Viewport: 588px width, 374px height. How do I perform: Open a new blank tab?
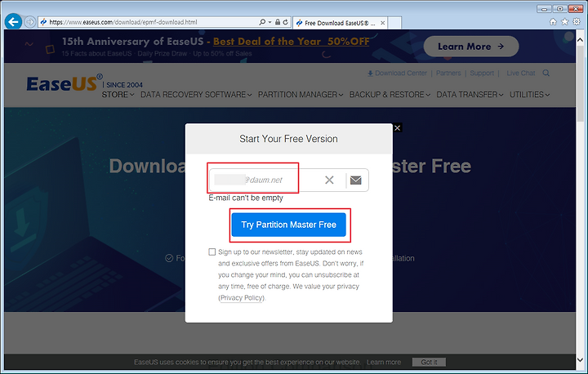(x=394, y=23)
